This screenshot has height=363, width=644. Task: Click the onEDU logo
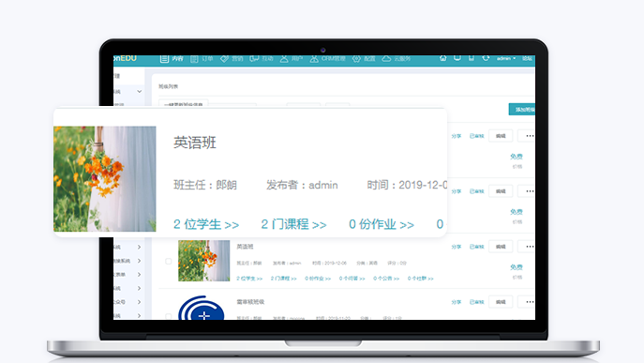coord(125,58)
